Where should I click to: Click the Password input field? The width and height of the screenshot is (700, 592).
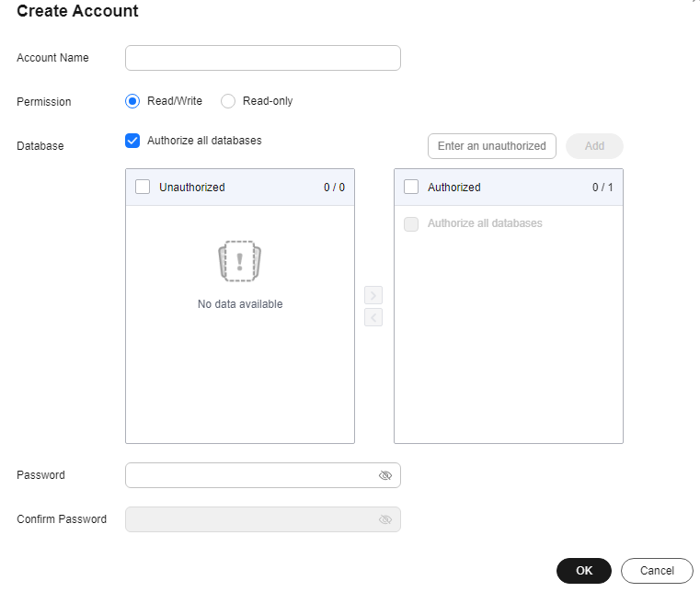tap(250, 475)
